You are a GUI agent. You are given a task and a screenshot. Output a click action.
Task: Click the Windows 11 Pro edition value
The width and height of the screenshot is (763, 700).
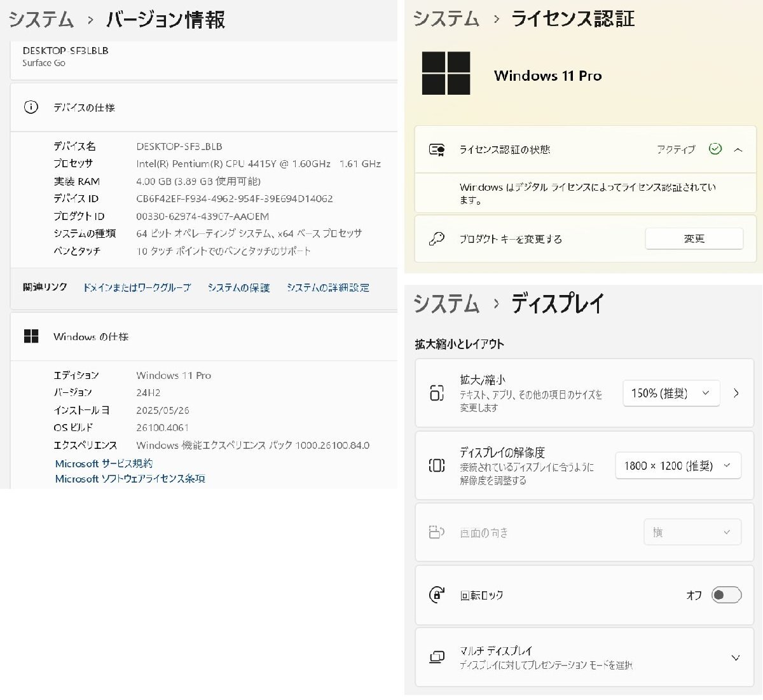(174, 375)
